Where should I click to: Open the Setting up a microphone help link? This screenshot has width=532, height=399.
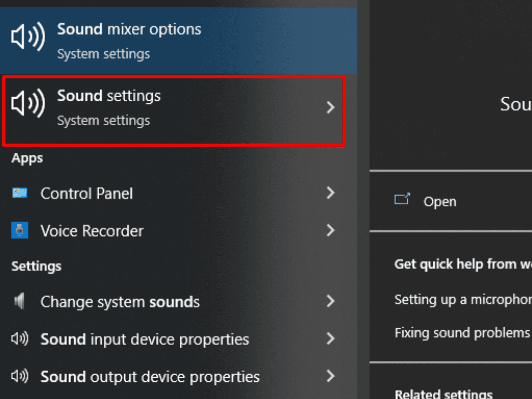[x=462, y=300]
